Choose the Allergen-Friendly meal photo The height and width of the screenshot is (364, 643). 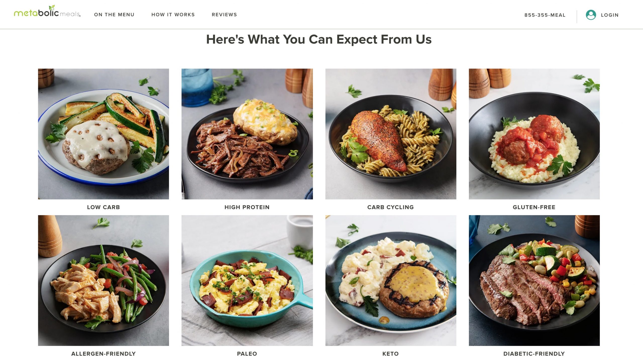[x=103, y=280]
